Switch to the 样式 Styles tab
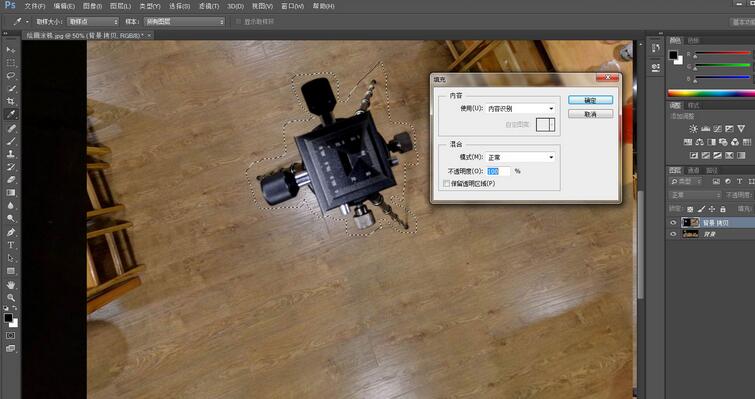Image resolution: width=755 pixels, height=399 pixels. point(693,105)
